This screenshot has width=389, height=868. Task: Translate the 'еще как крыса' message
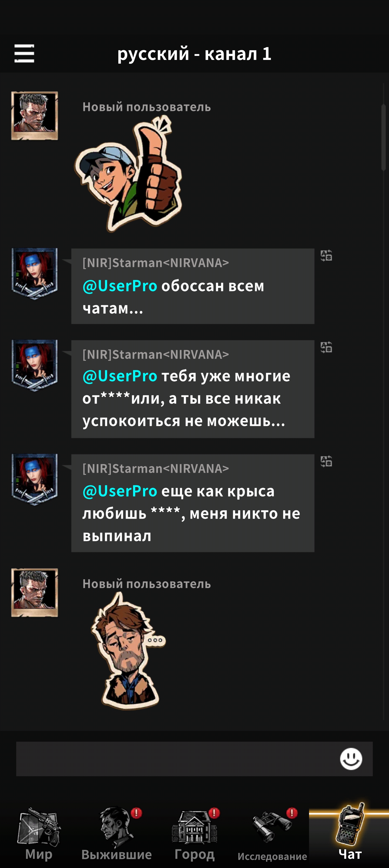pos(326,461)
